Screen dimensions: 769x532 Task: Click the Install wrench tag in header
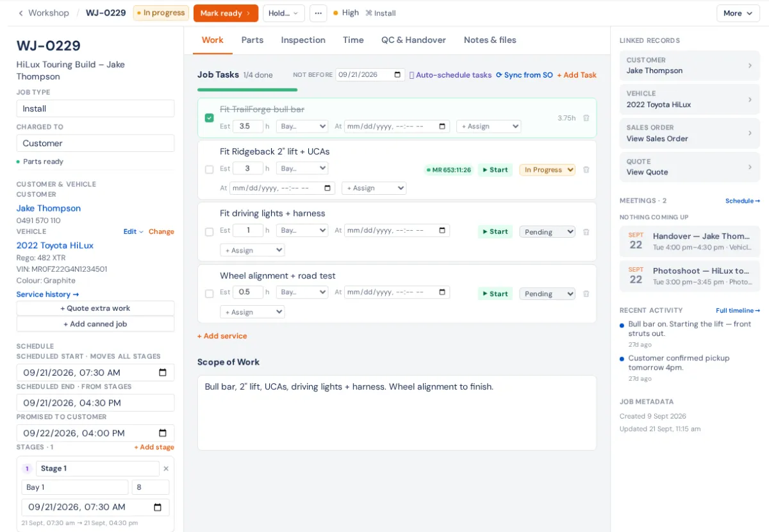381,13
